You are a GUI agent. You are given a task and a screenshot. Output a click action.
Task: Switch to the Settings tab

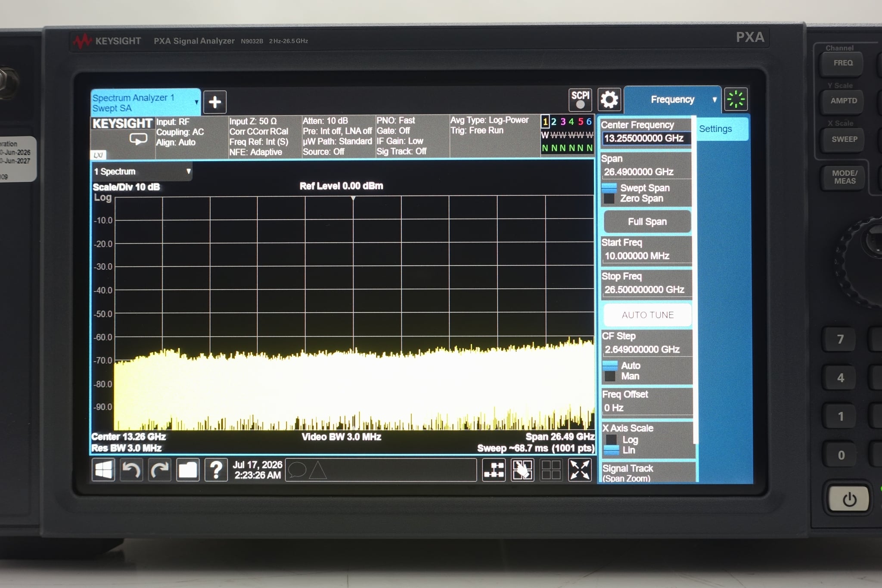click(x=723, y=129)
